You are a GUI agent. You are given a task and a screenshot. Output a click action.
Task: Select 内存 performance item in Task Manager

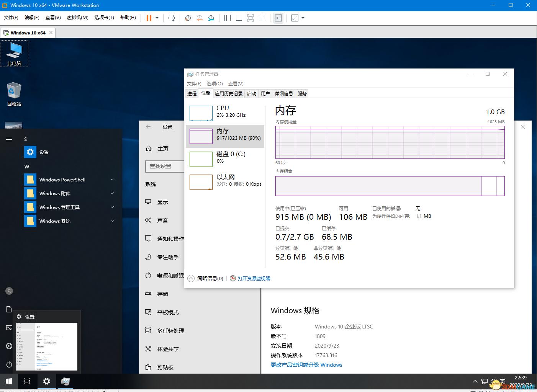225,136
